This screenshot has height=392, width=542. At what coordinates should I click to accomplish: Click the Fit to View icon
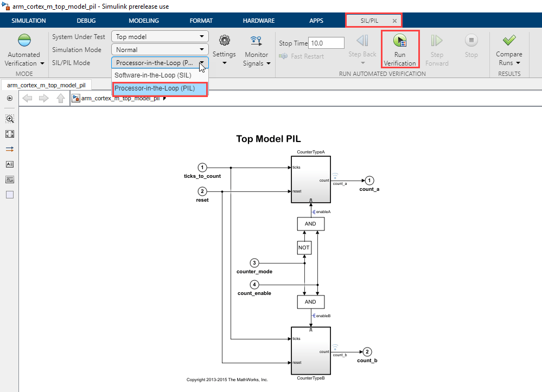[10, 134]
